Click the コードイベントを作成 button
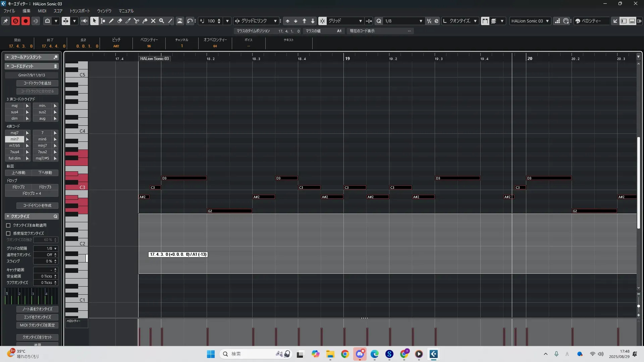644x362 pixels. coord(37,205)
